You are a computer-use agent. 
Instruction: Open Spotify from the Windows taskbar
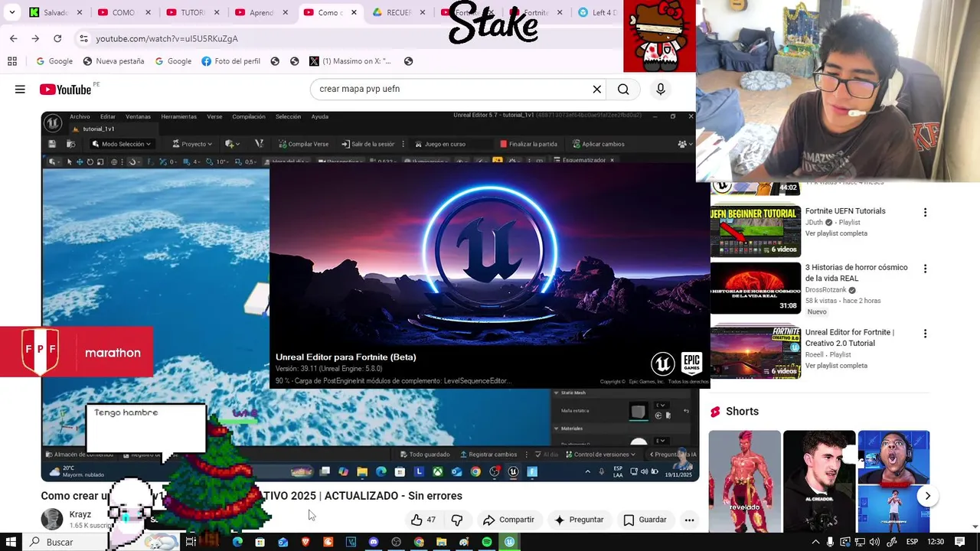(487, 542)
